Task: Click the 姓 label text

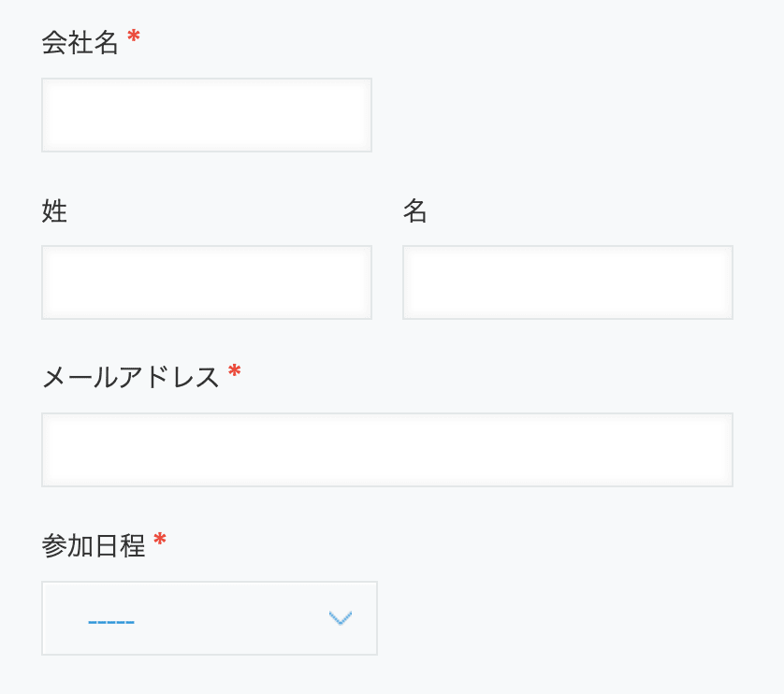Action: click(54, 211)
